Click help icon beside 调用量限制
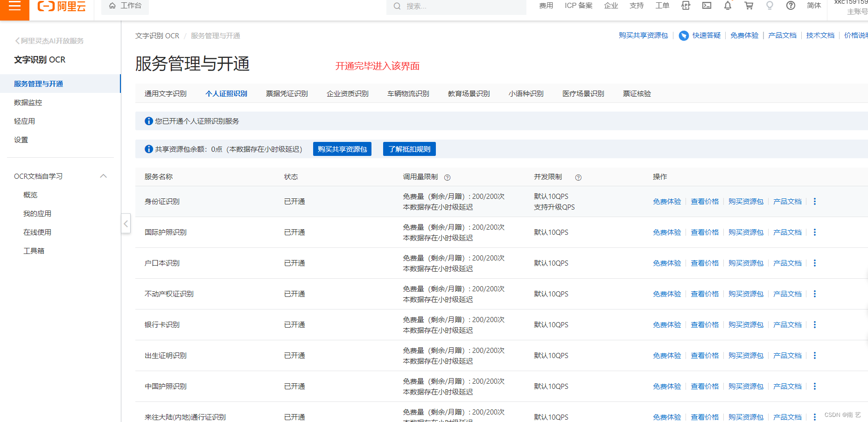 447,177
